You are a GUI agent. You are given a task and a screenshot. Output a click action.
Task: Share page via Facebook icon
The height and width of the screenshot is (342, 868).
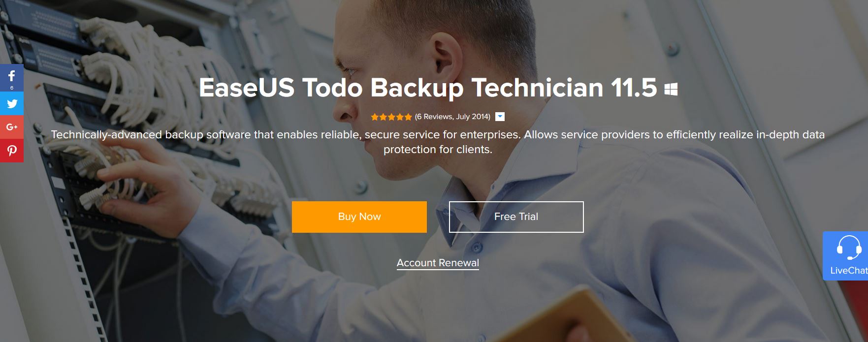[x=12, y=76]
